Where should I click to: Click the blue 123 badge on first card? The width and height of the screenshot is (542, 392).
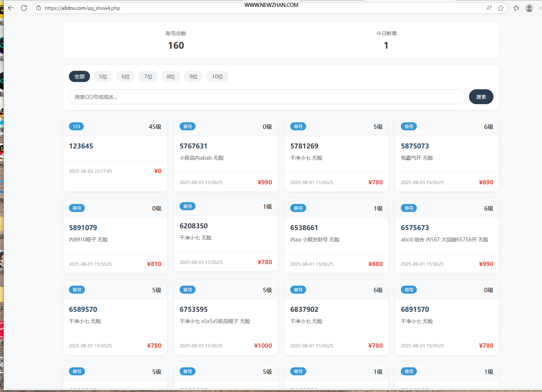coord(76,126)
